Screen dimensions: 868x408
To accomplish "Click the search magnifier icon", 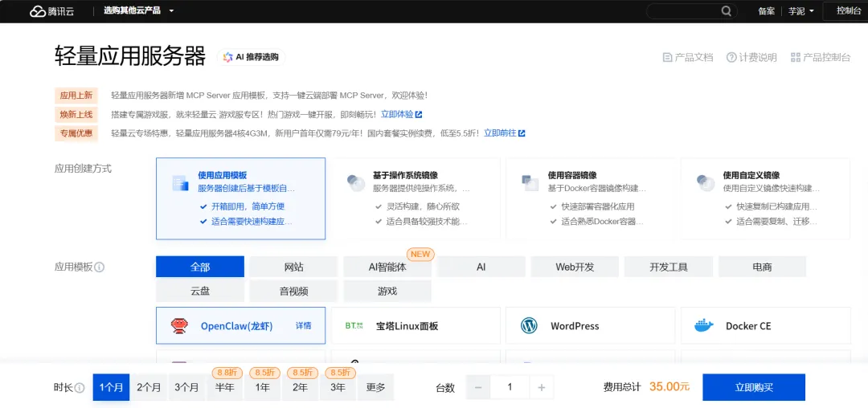I will pos(727,11).
